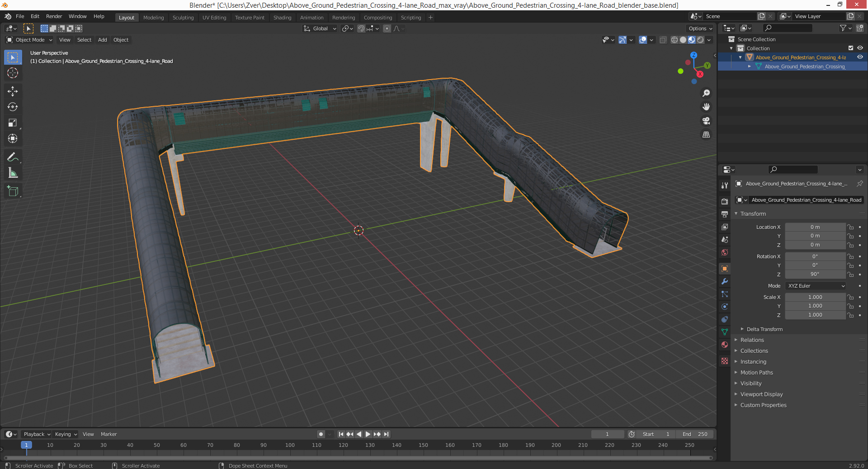Select the Annotate tool
The height and width of the screenshot is (469, 868).
pyautogui.click(x=13, y=157)
